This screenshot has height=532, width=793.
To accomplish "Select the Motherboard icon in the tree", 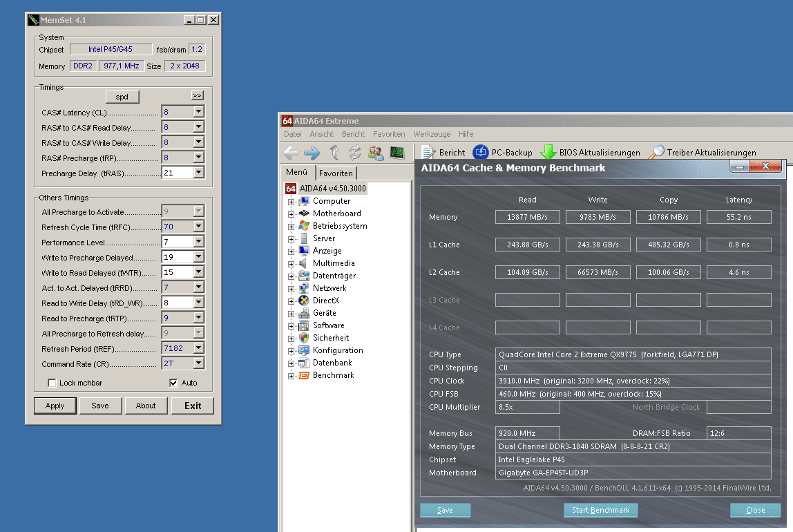I will pyautogui.click(x=303, y=213).
